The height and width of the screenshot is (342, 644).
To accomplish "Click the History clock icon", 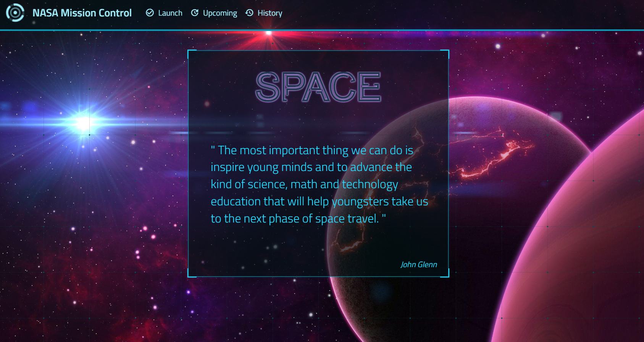I will 249,13.
